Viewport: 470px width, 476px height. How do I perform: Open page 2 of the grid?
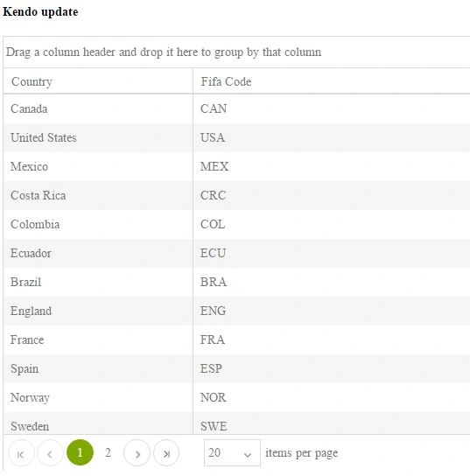tap(108, 452)
